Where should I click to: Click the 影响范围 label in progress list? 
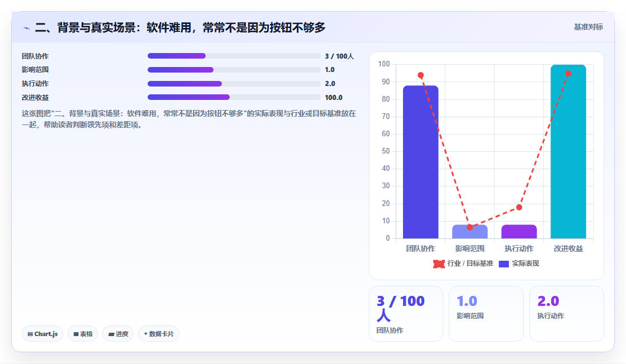35,70
